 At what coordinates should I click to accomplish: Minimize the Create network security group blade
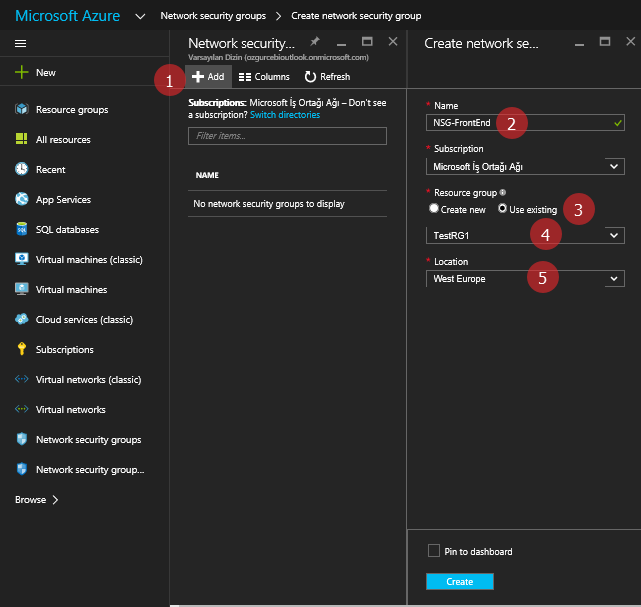(x=579, y=44)
